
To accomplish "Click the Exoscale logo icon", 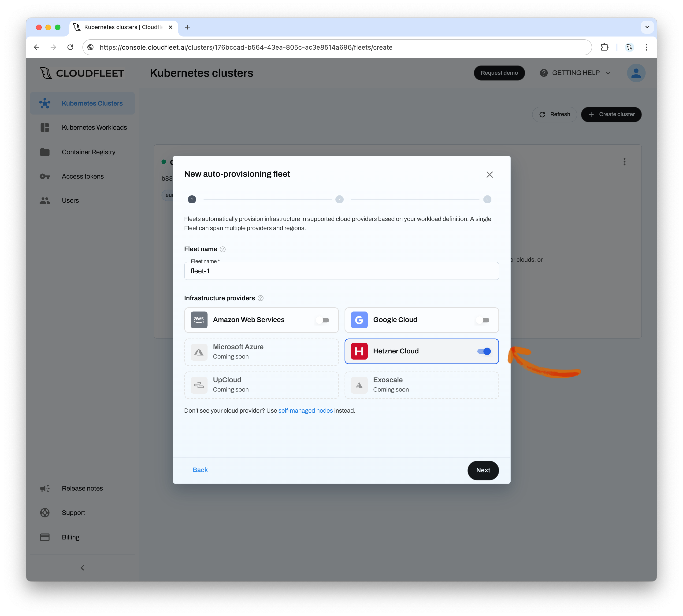I will pyautogui.click(x=359, y=385).
